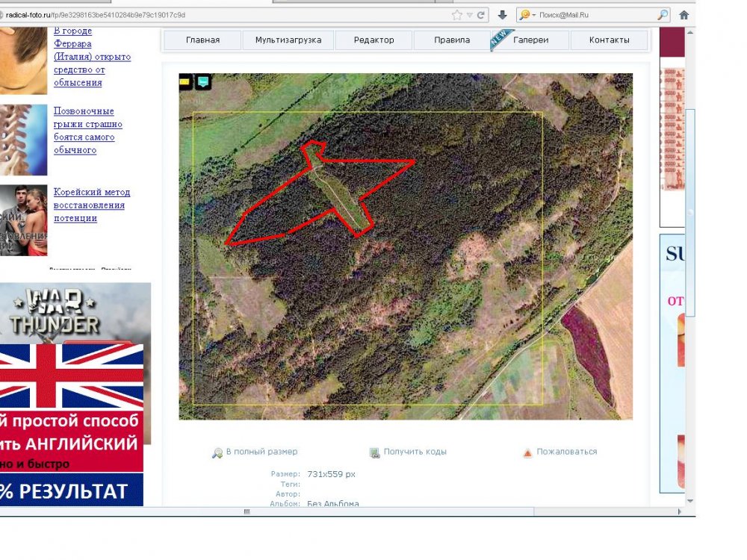Click the English learning British flag banner
The height and width of the screenshot is (560, 747).
72,425
